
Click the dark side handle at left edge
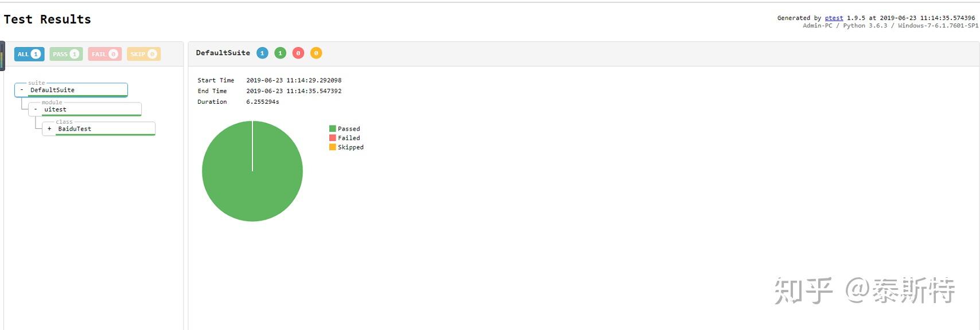(x=2, y=56)
